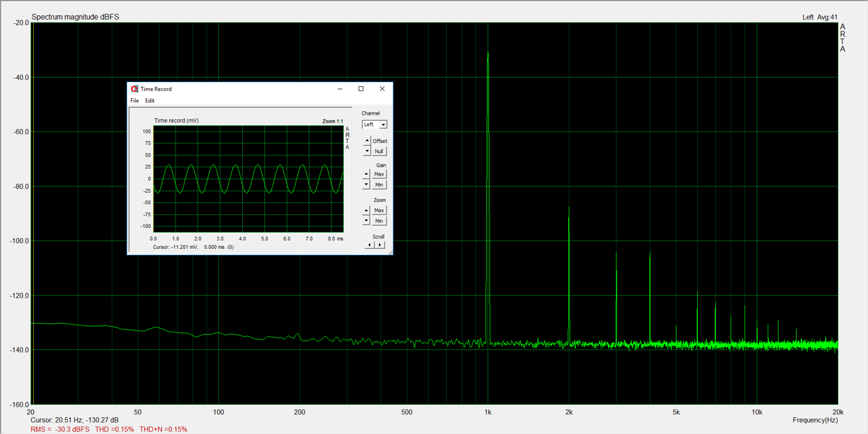Click the Time Record cursor -11.201 mV readout
Image resolution: width=868 pixels, height=434 pixels.
coord(193,248)
